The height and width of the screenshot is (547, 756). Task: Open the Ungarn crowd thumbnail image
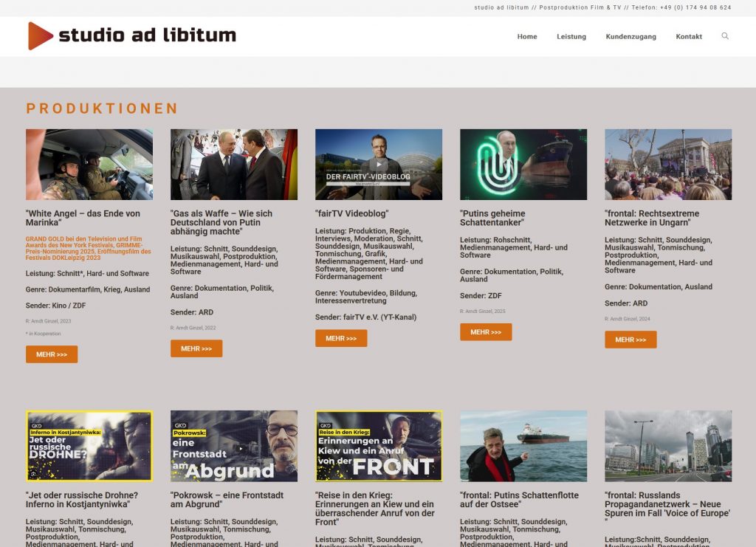668,165
